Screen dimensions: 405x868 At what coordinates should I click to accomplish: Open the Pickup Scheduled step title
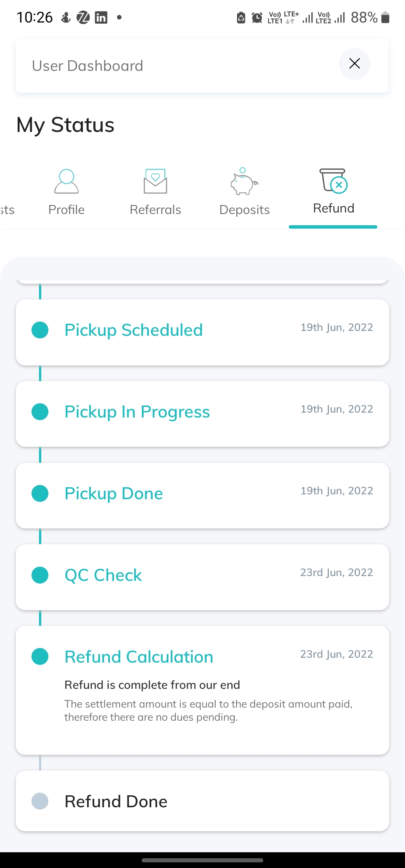click(x=133, y=330)
